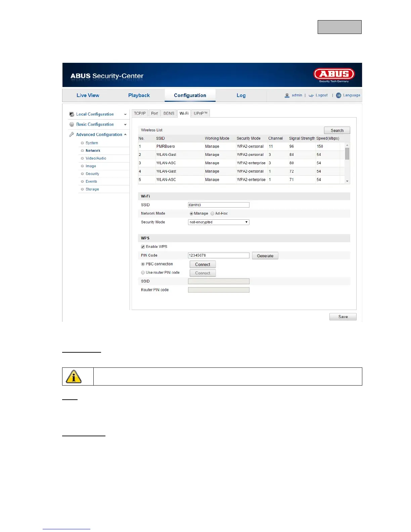411x532 pixels.
Task: Click the PIN Code input field
Action: coord(219,256)
